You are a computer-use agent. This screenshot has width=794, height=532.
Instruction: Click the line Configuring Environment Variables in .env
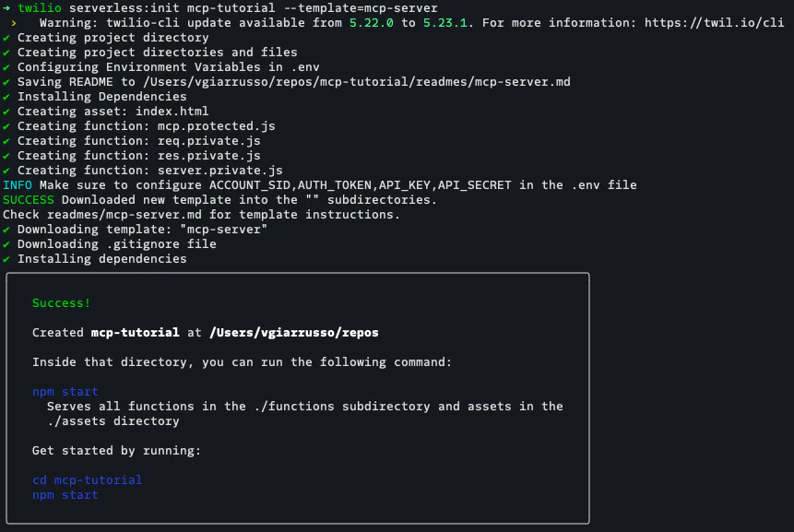169,67
